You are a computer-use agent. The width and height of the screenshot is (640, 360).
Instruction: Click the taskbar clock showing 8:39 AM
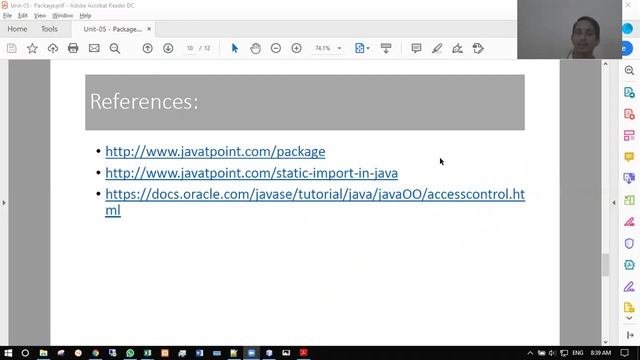[600, 353]
